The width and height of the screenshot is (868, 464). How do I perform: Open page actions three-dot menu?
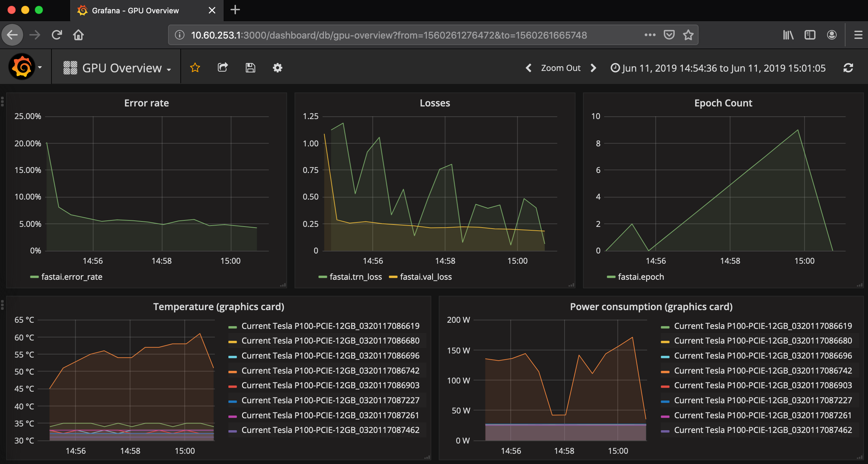click(650, 35)
